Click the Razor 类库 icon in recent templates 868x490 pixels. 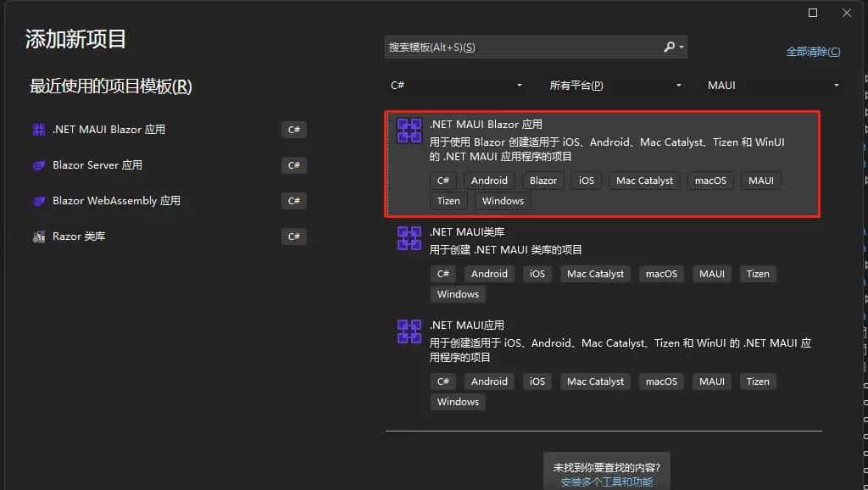click(38, 237)
